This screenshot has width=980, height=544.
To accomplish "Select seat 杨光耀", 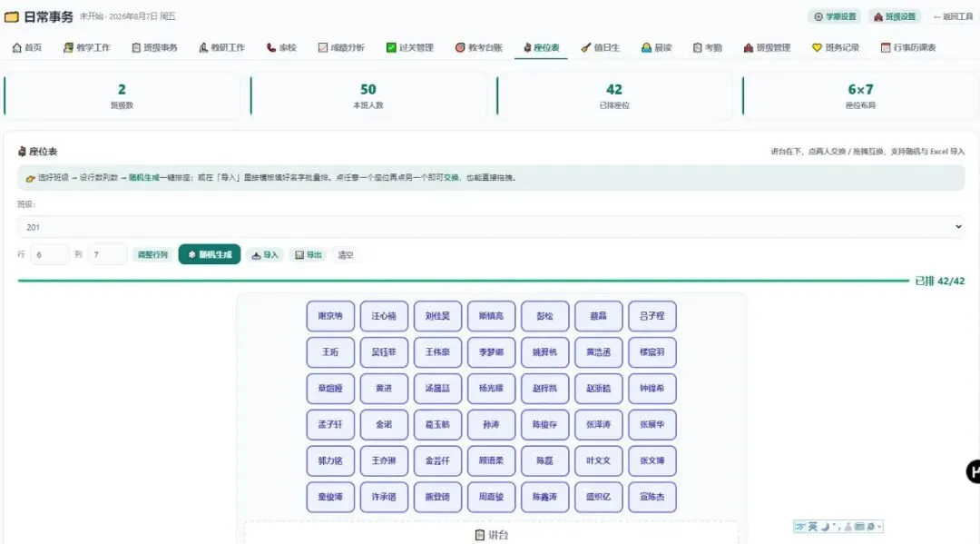I will 491,389.
